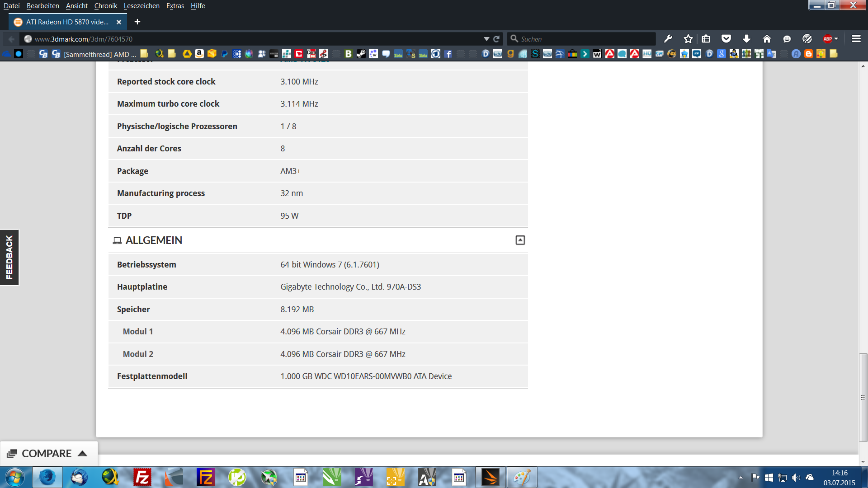Image resolution: width=868 pixels, height=488 pixels.
Task: Bookmark this page with star icon
Action: point(688,39)
